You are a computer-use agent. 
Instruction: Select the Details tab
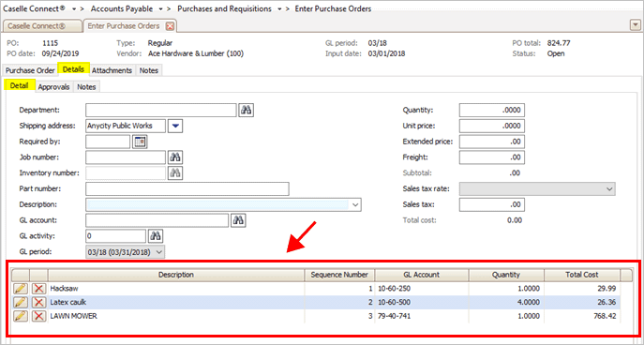coord(74,69)
